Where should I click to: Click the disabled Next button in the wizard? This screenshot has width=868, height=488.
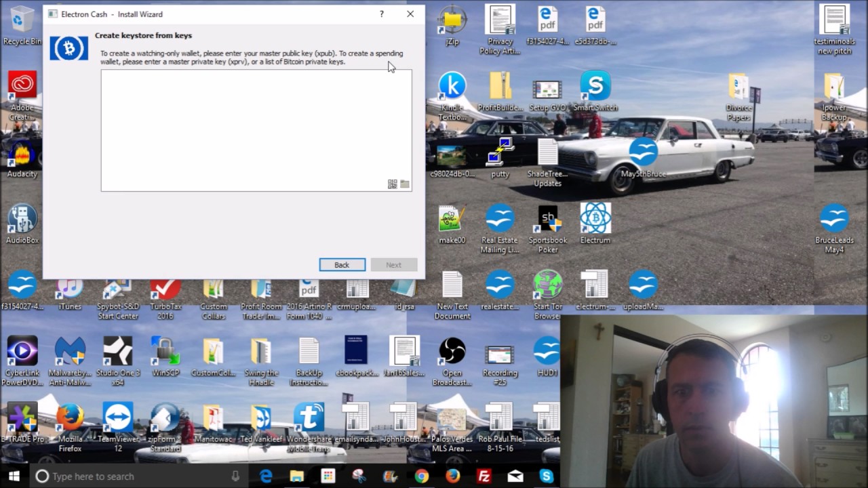coord(393,265)
